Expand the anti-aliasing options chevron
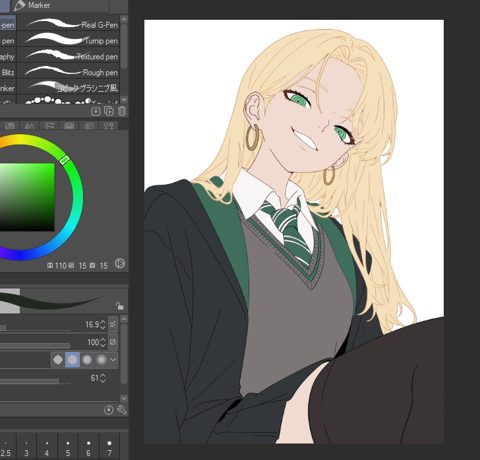Screen dimensions: 480x460 click(x=113, y=360)
